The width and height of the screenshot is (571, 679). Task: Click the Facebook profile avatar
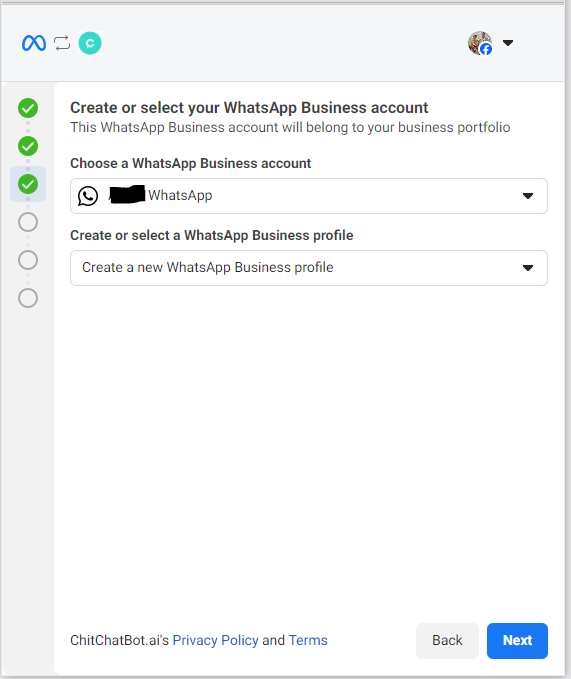(x=480, y=43)
